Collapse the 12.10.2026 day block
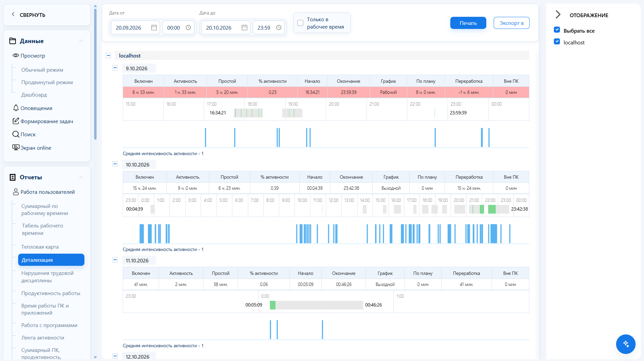 click(115, 356)
